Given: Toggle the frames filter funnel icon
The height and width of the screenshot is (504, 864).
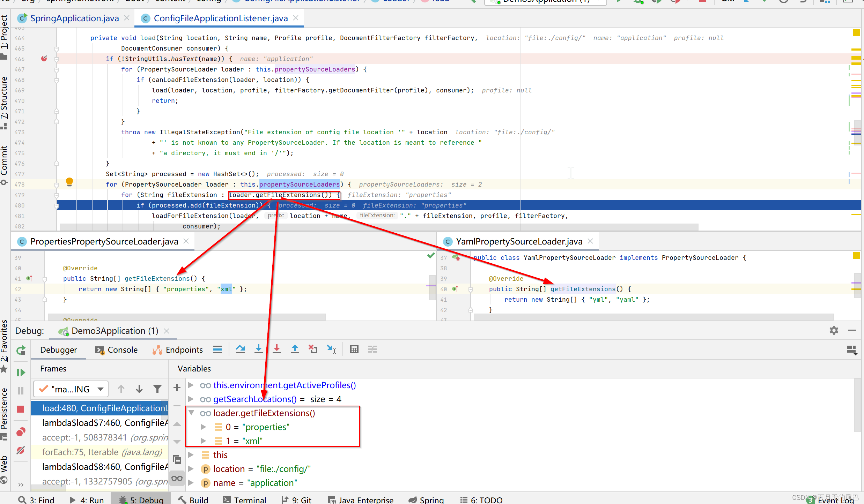Looking at the screenshot, I should point(157,389).
